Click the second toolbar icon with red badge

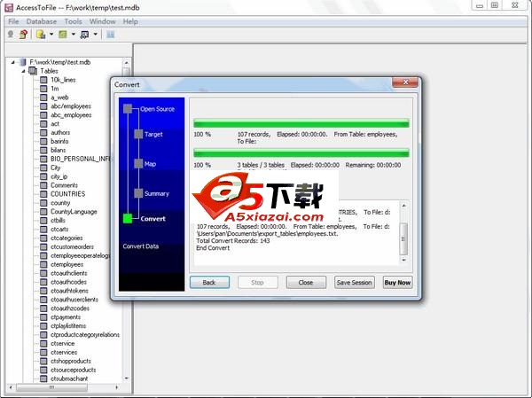23,35
